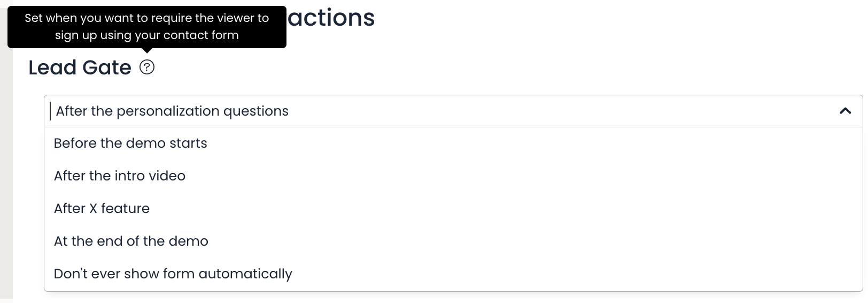Click the black tooltip about the contact form
This screenshot has width=868, height=303.
coord(146,27)
